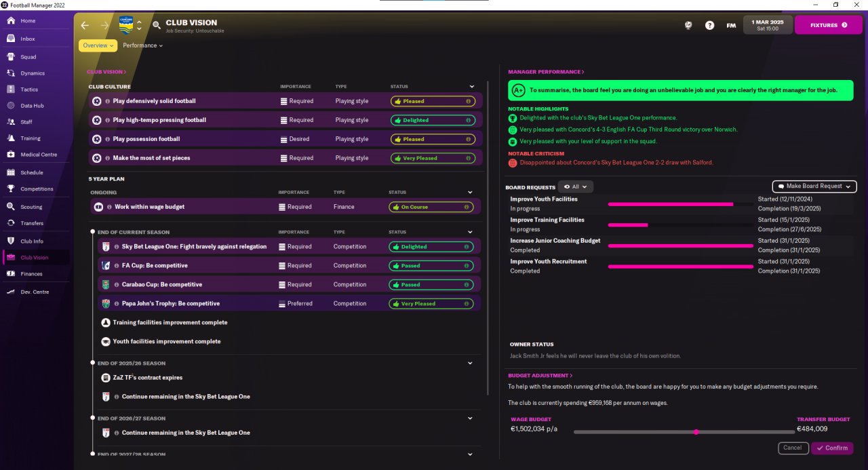Viewport: 868px width, 470px height.
Task: Click the 1 Mar 2025 date button
Action: [x=768, y=25]
